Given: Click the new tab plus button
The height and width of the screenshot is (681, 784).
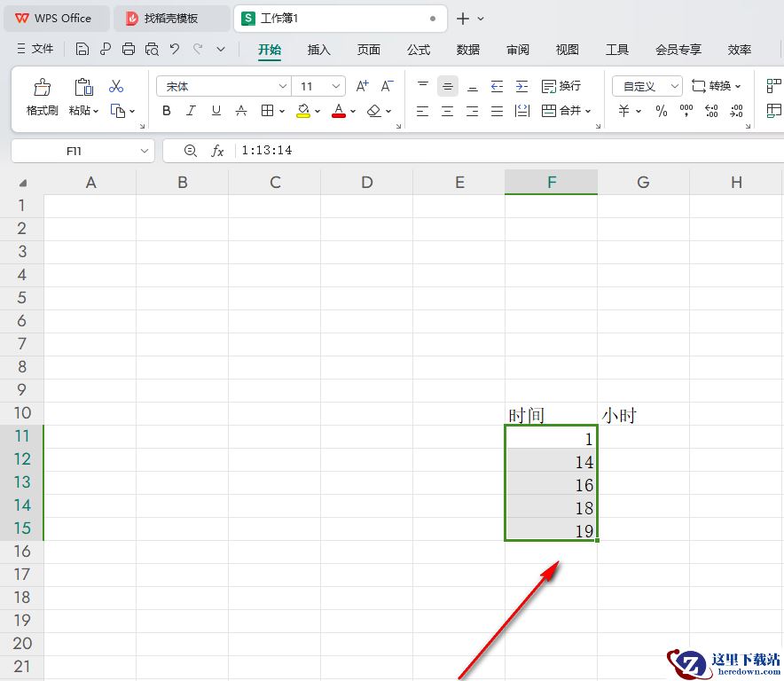Looking at the screenshot, I should (x=462, y=19).
